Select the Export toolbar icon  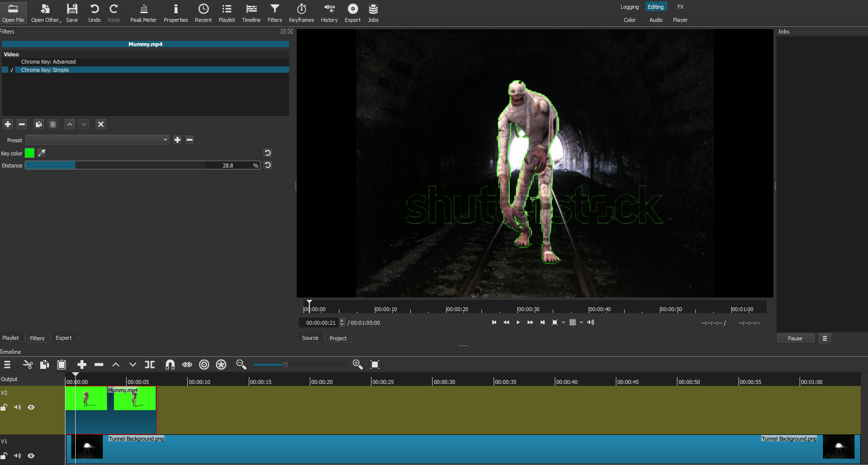353,12
